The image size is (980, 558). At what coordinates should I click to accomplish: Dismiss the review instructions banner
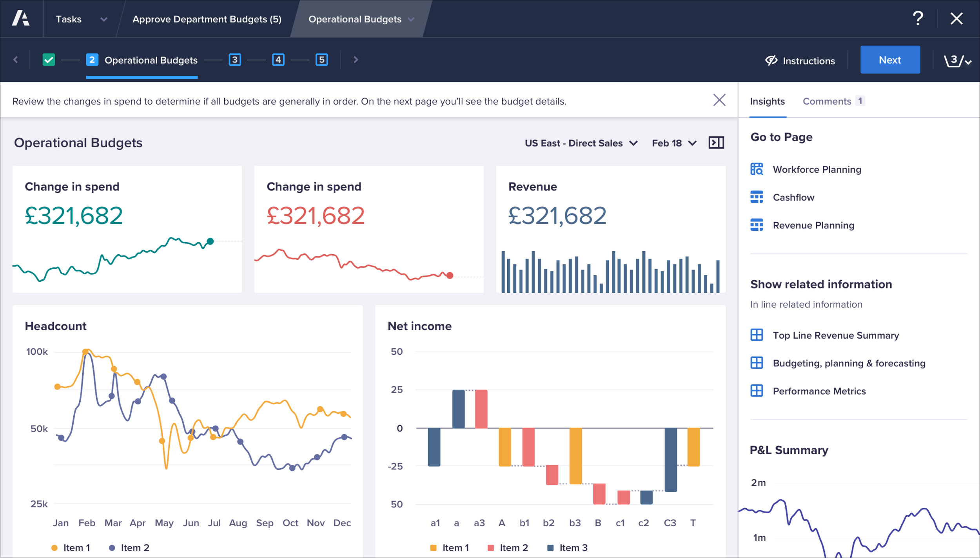click(x=719, y=100)
